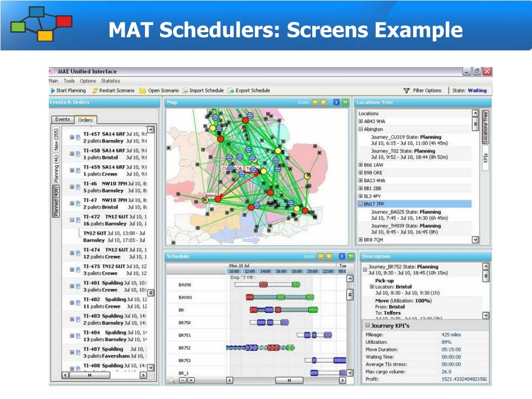Image resolution: width=532 pixels, height=399 pixels.
Task: Click Export Schedule in the toolbar
Action: pyautogui.click(x=249, y=90)
